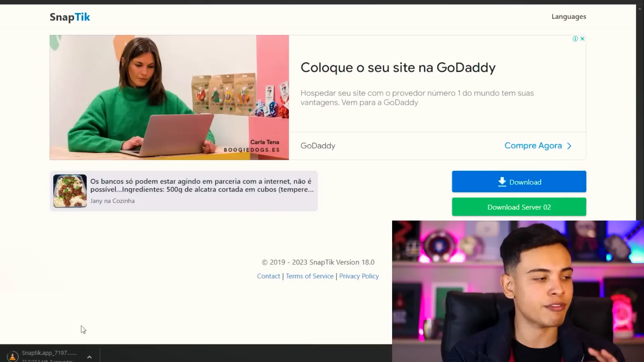Close the GoDaddy ad with X icon
This screenshot has width=644, height=362.
[x=583, y=39]
